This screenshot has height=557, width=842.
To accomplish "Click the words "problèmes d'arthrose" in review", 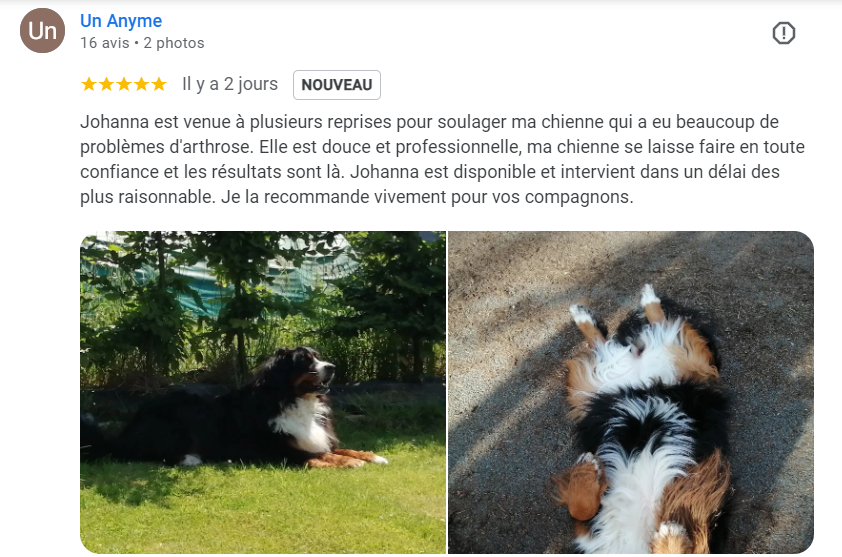I will point(166,147).
